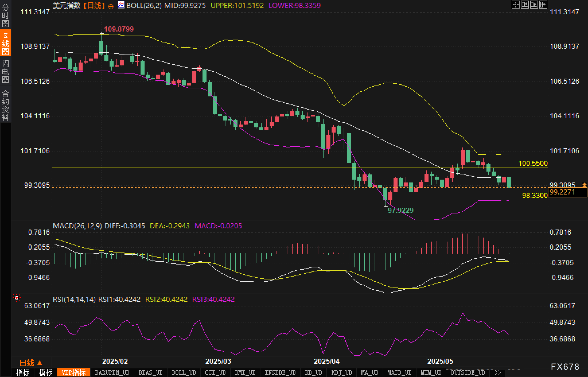Click the rightmost chart tool icon at top right
Image resolution: width=588 pixels, height=377 pixels.
tap(543, 5)
